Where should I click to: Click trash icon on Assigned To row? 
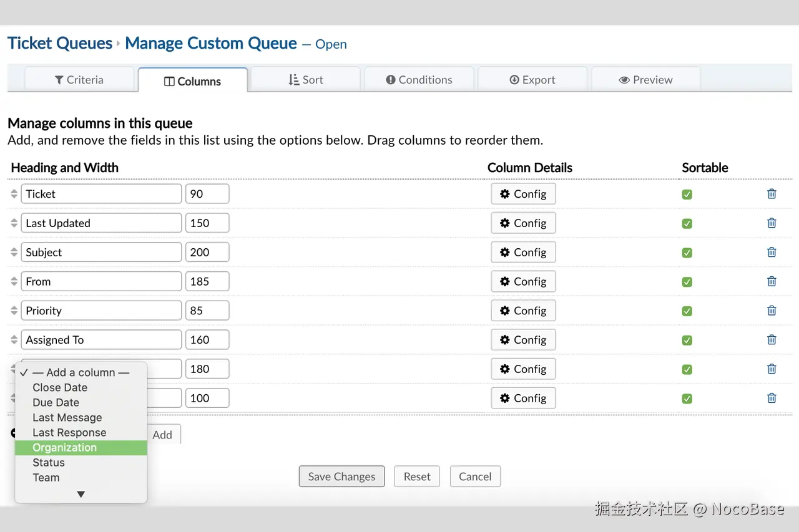(772, 340)
